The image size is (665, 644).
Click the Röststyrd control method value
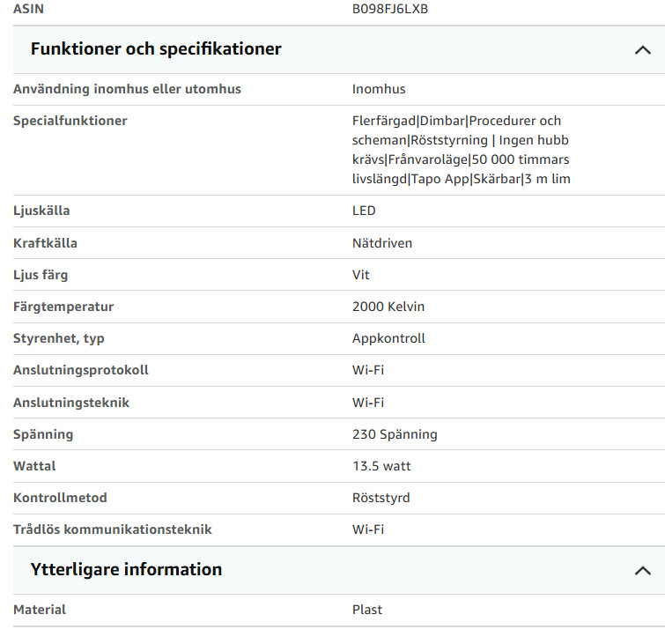point(381,498)
